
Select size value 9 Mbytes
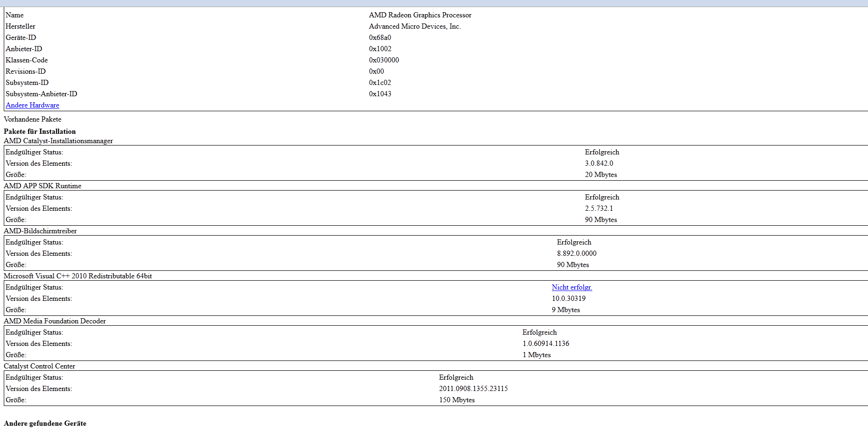pos(566,310)
